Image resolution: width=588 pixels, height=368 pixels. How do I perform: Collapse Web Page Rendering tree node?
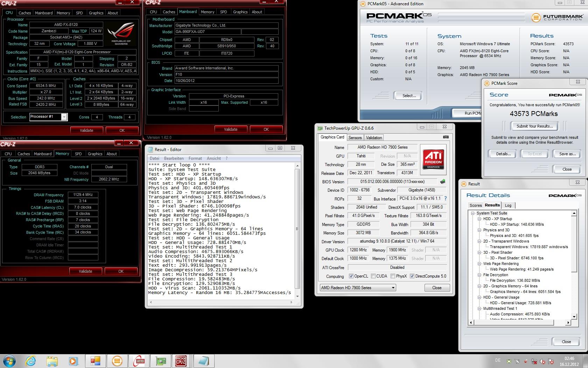[x=479, y=264]
